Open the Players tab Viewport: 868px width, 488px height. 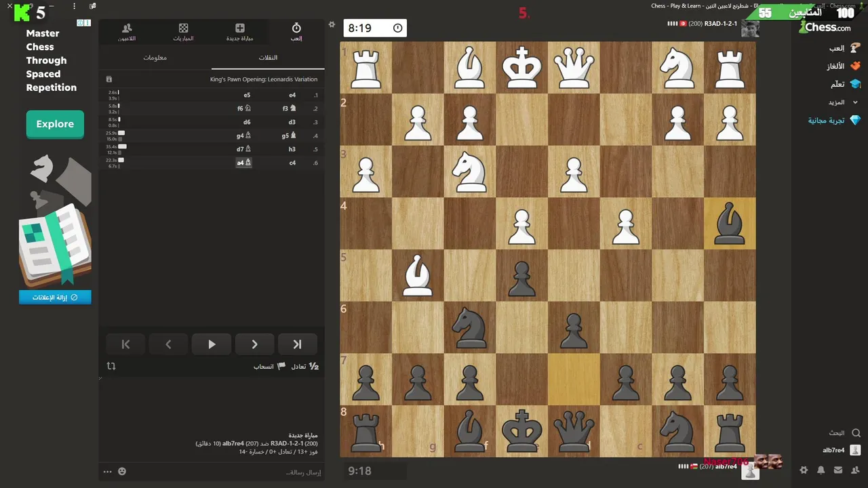127,31
